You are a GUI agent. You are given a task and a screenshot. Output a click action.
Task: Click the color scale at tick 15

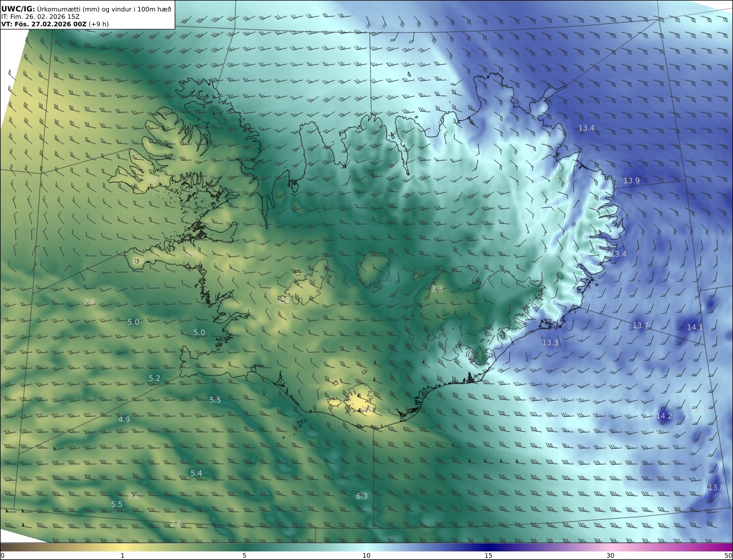pos(488,555)
